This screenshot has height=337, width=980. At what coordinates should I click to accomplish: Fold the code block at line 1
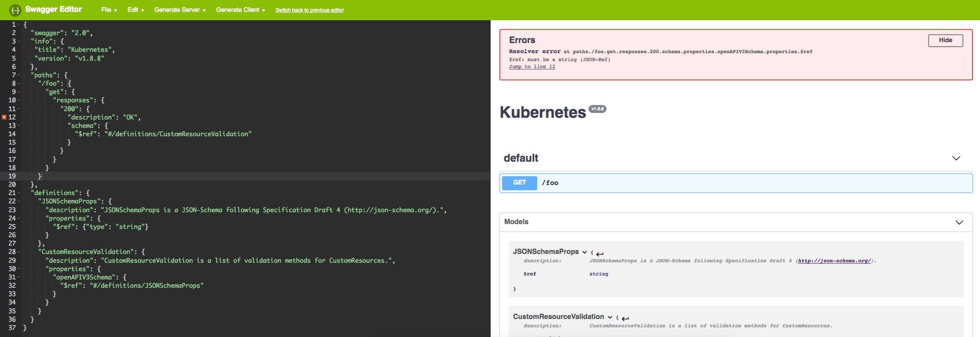tap(19, 25)
